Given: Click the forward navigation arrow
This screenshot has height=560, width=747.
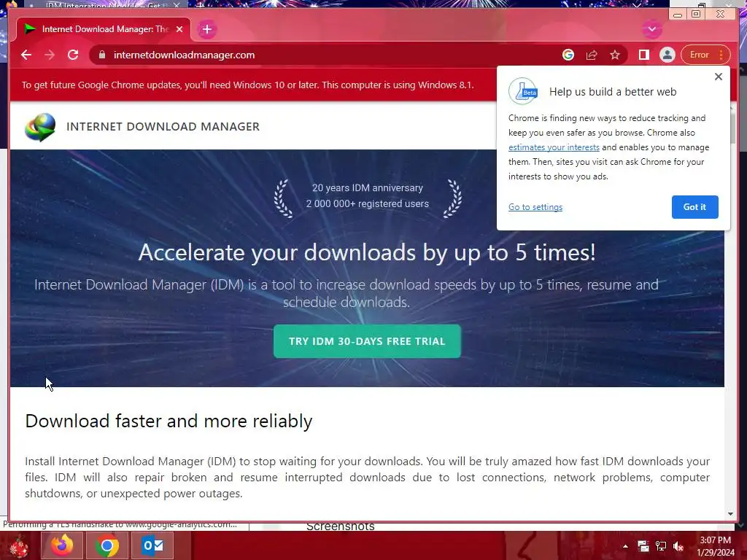Looking at the screenshot, I should point(50,55).
